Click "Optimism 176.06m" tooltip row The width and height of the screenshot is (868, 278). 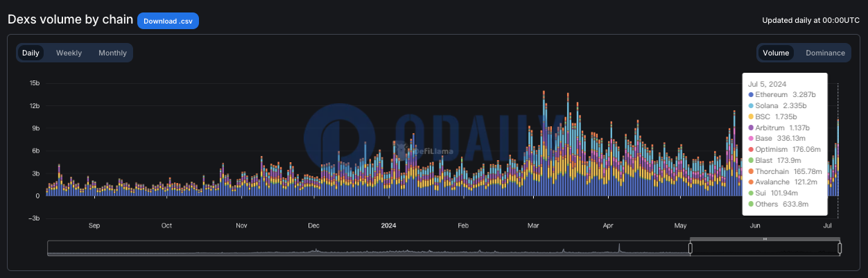click(784, 149)
